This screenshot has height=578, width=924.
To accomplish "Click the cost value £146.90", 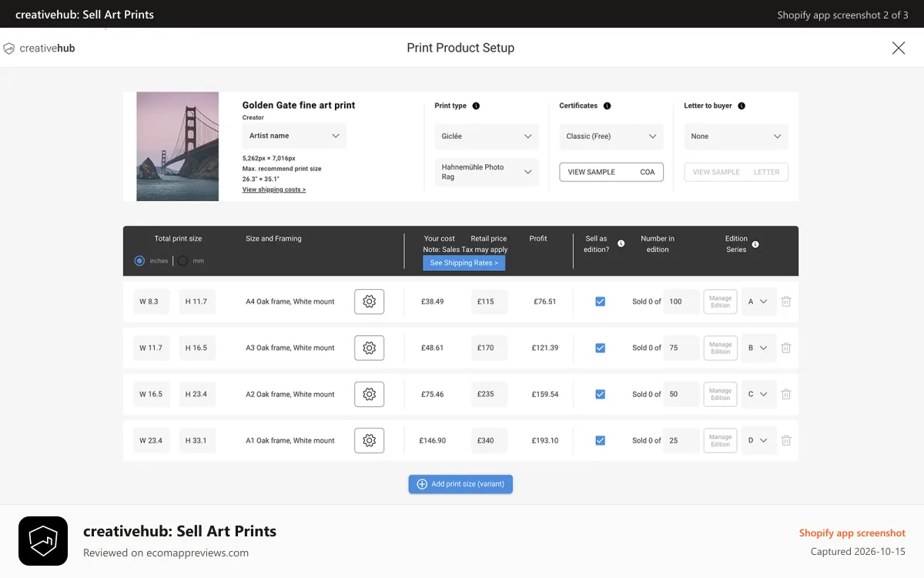I will coord(432,440).
